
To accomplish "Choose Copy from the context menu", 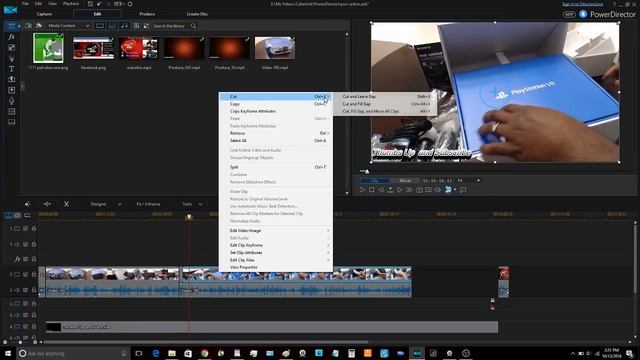I will click(276, 104).
